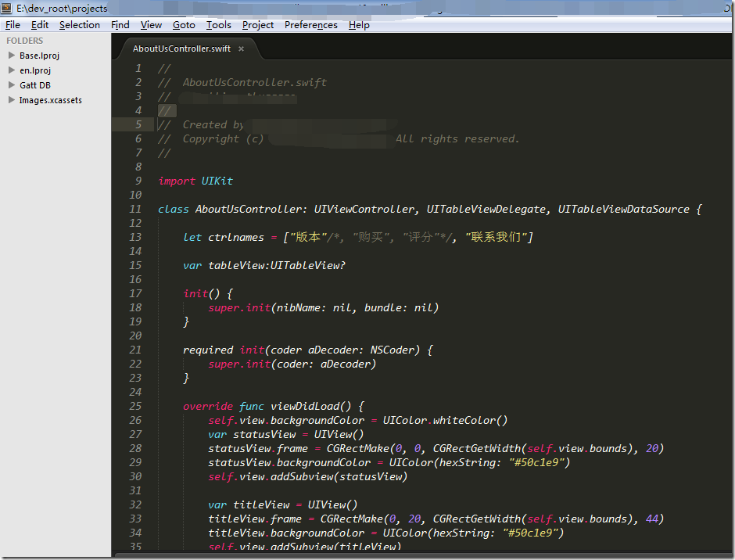This screenshot has width=735, height=560.
Task: Click 'addSubview(statusView)' on line 30
Action: (x=339, y=476)
